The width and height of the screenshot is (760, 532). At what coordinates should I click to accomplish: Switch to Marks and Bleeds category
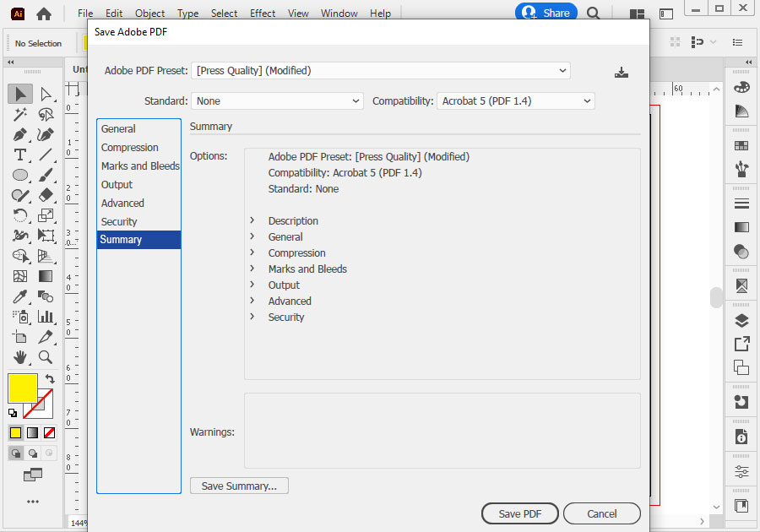coord(138,166)
